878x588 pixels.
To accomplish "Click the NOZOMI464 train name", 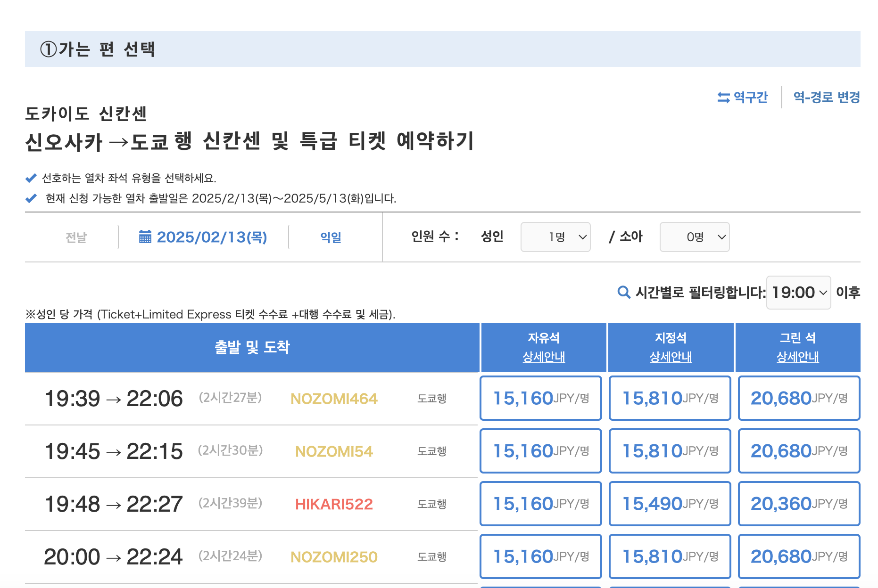I will point(334,399).
